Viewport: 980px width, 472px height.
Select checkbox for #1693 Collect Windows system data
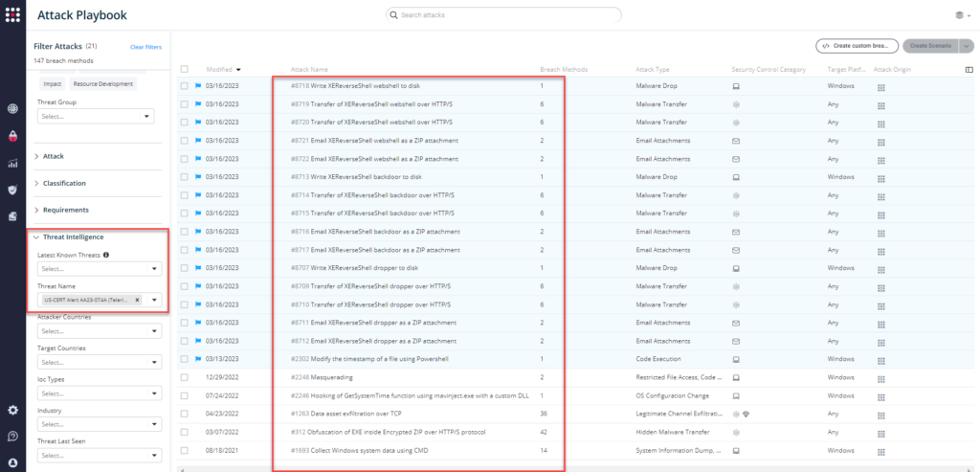coord(185,448)
